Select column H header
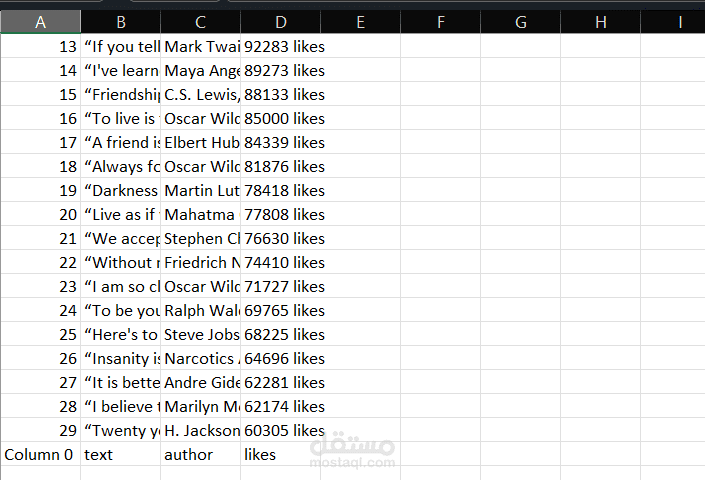 pyautogui.click(x=601, y=22)
